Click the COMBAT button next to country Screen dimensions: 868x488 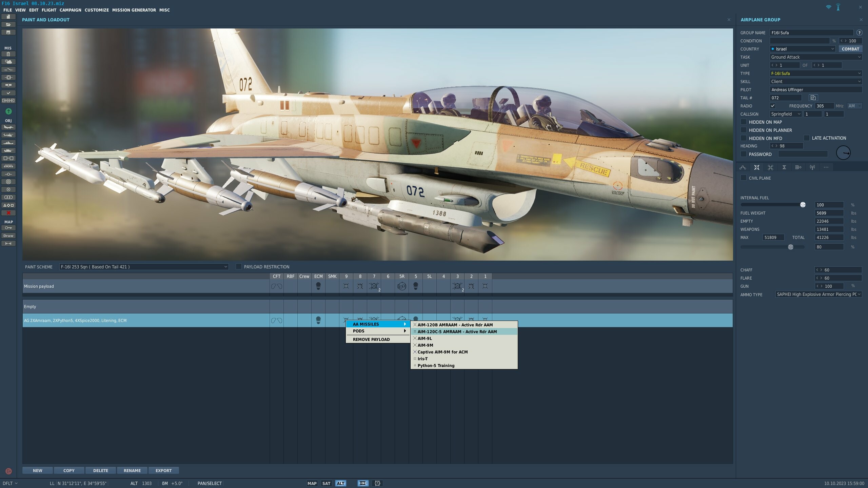pyautogui.click(x=850, y=49)
